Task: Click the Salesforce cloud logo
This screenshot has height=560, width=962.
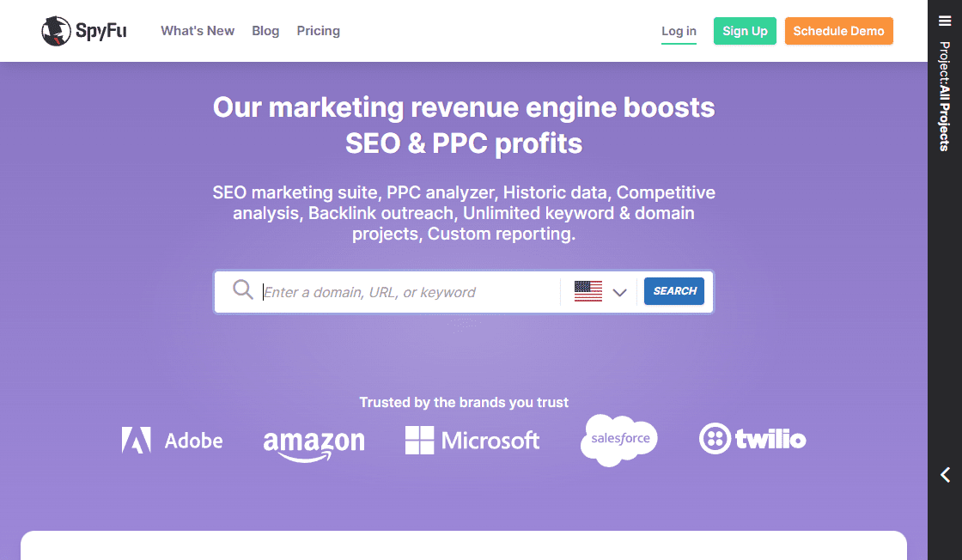Action: point(618,439)
